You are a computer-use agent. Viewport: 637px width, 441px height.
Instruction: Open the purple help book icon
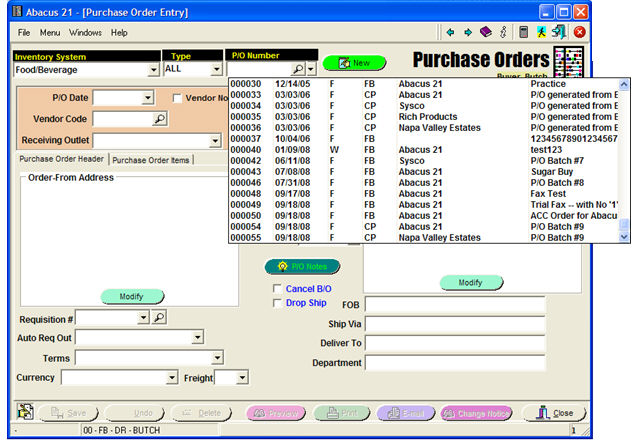(x=485, y=33)
